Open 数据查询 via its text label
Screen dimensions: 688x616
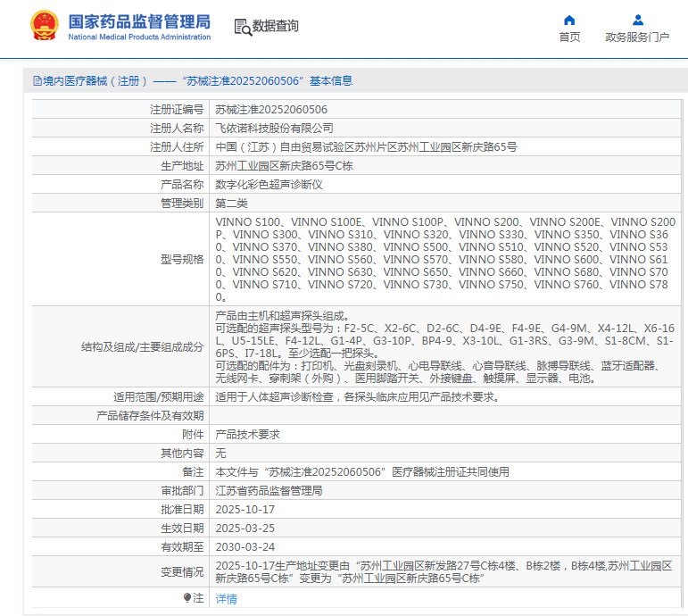coord(276,27)
